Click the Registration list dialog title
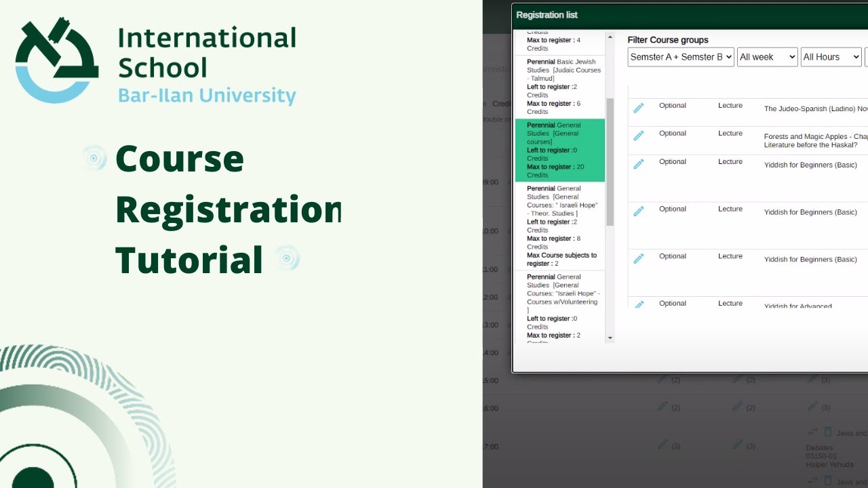The width and height of the screenshot is (868, 488). [x=547, y=15]
